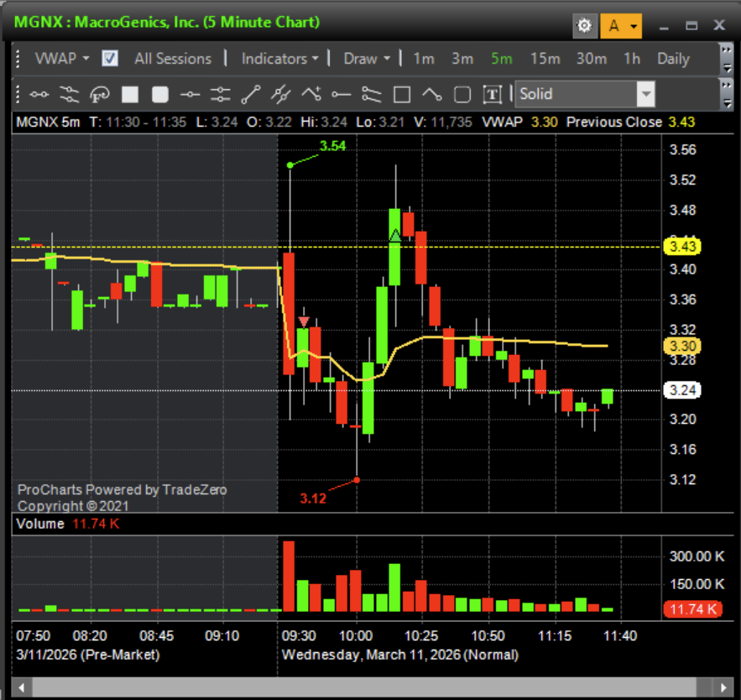Switch to 30m timeframe

(x=591, y=59)
